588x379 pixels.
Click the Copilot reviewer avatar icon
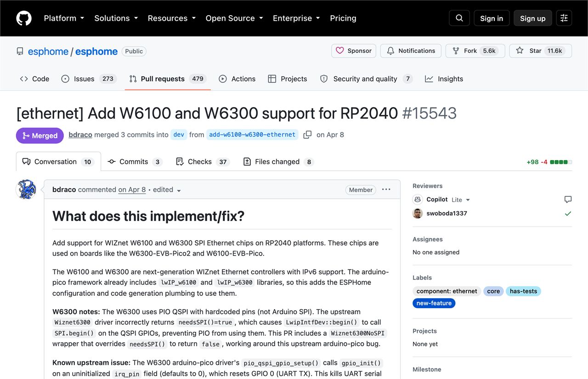(x=418, y=200)
